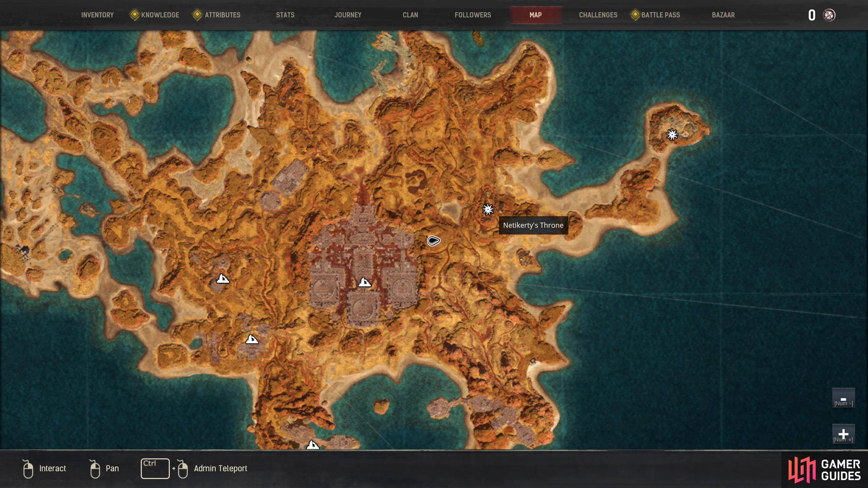
Task: Open the Inventory tab
Action: [97, 15]
